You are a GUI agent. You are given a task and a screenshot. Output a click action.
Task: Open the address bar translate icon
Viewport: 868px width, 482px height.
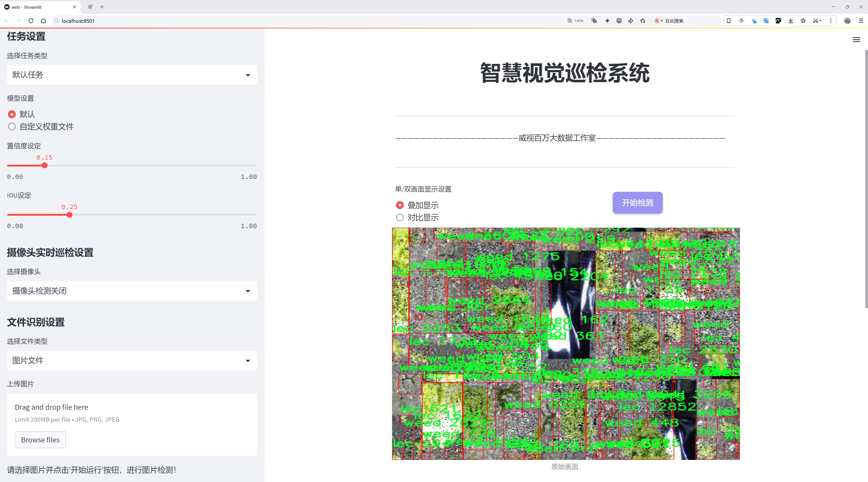pos(594,21)
